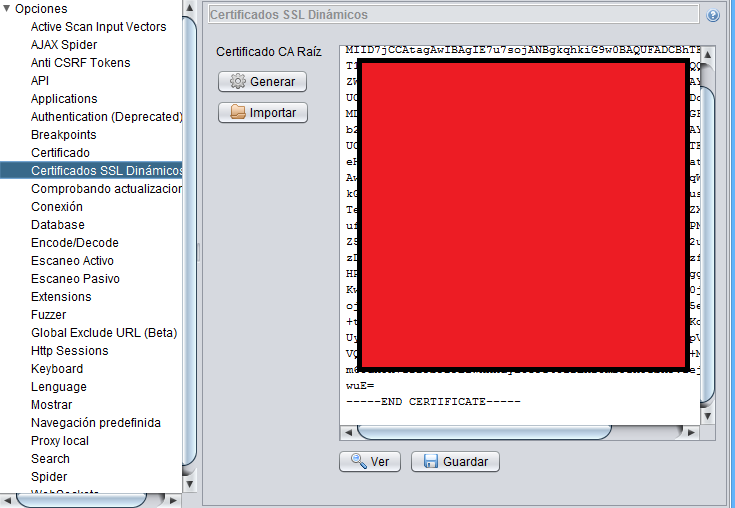Click certificate vertical scrollbar thumb
The image size is (735, 508).
708,244
